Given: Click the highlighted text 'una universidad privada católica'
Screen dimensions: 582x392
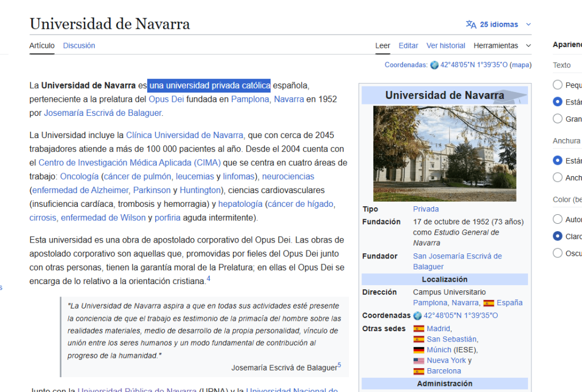Looking at the screenshot, I should click(209, 86).
